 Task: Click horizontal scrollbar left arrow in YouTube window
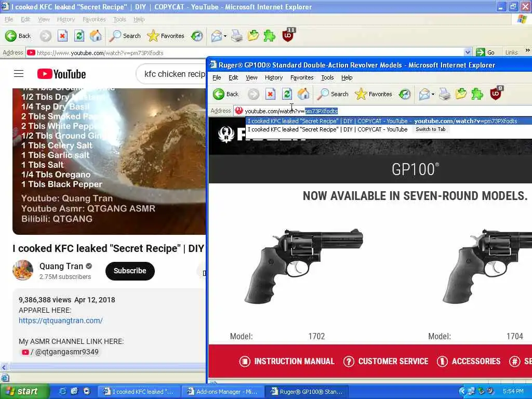coord(4,367)
